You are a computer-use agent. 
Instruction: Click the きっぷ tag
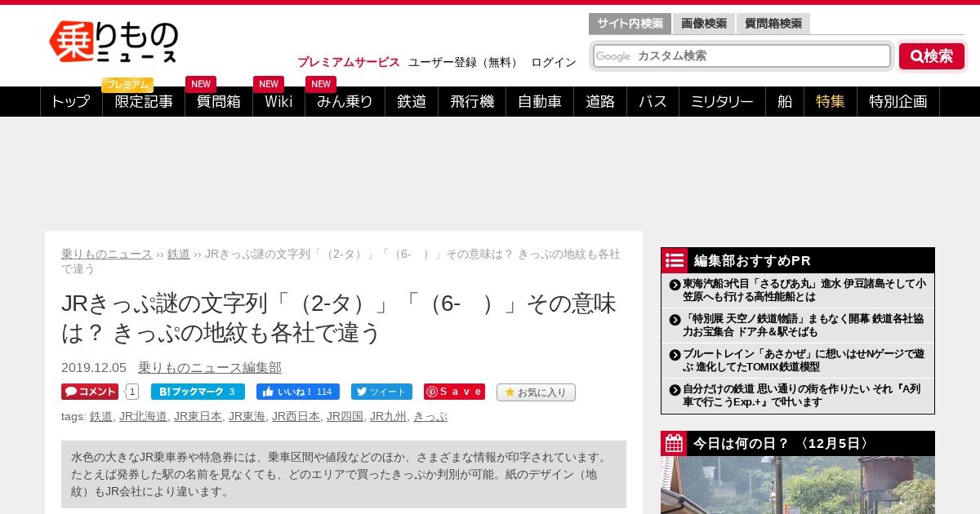430,416
